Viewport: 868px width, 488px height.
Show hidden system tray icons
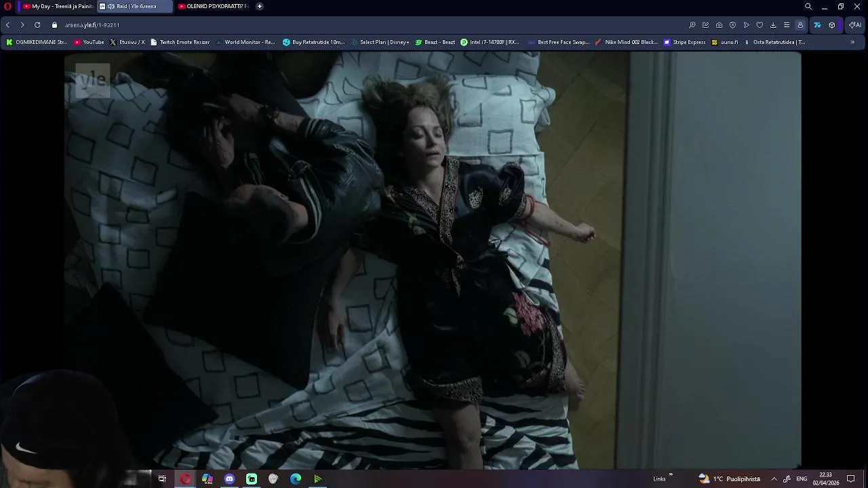pos(774,479)
